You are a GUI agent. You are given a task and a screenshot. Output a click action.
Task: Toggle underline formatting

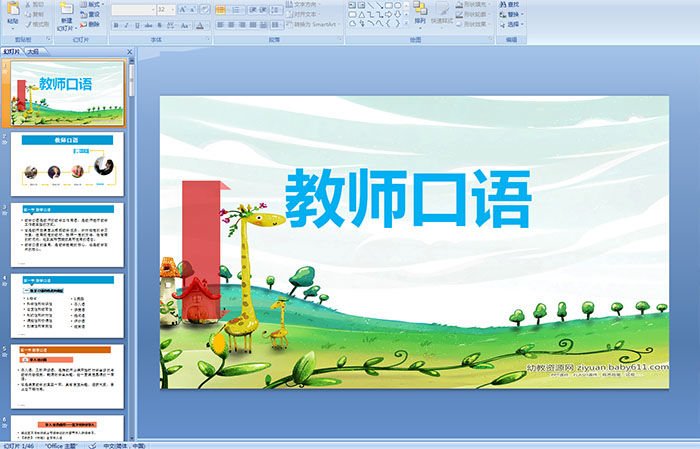coord(137,25)
